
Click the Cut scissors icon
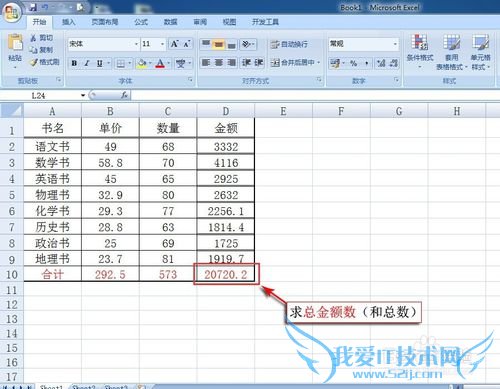point(33,38)
